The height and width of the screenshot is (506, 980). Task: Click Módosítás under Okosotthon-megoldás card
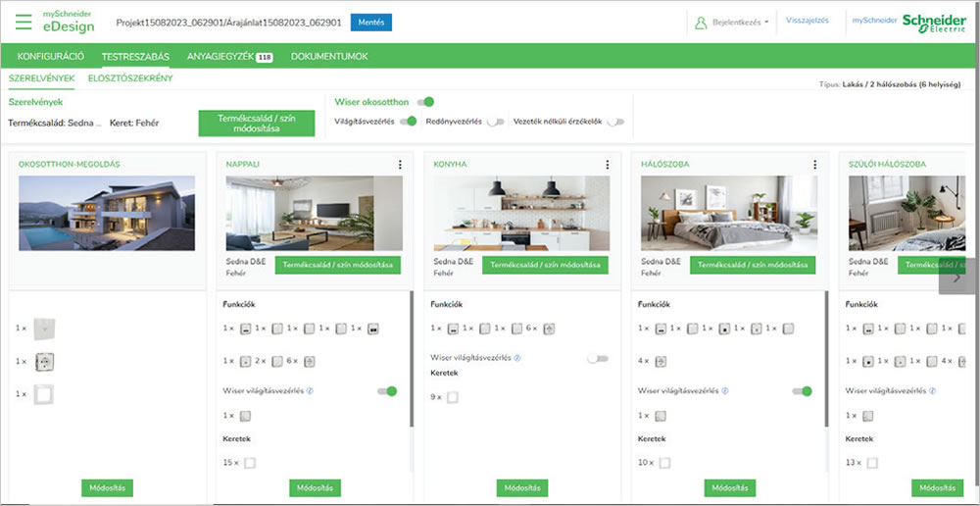(x=108, y=488)
